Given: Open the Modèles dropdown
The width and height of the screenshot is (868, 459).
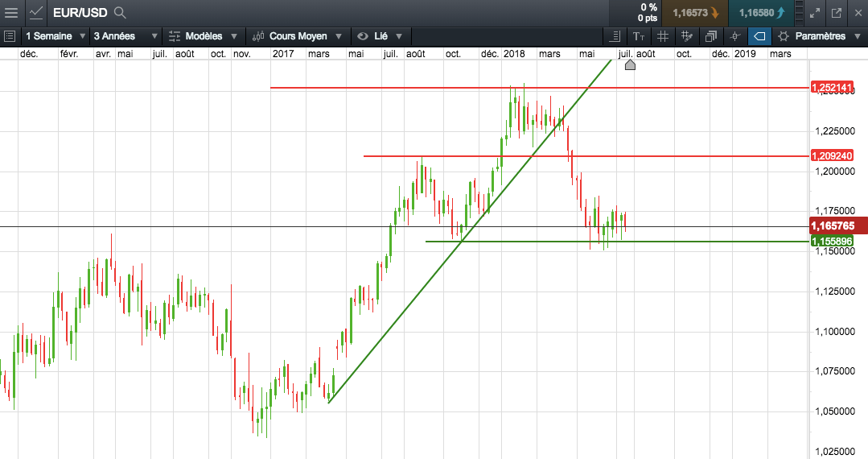Looking at the screenshot, I should [203, 36].
